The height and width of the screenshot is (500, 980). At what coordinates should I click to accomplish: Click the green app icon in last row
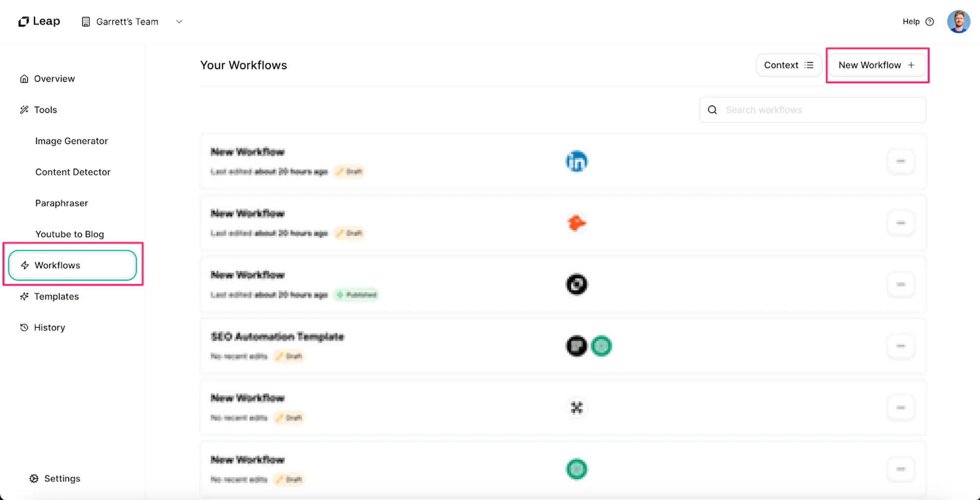coord(577,469)
